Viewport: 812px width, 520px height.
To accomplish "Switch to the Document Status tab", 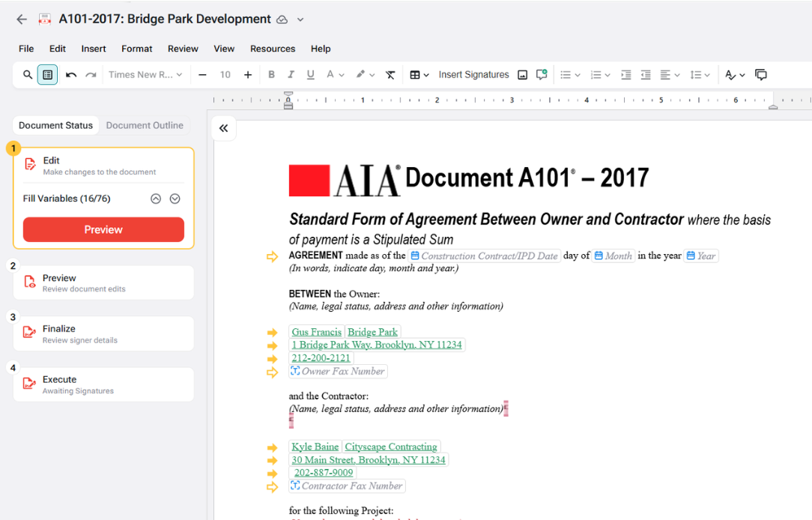I will (x=56, y=125).
